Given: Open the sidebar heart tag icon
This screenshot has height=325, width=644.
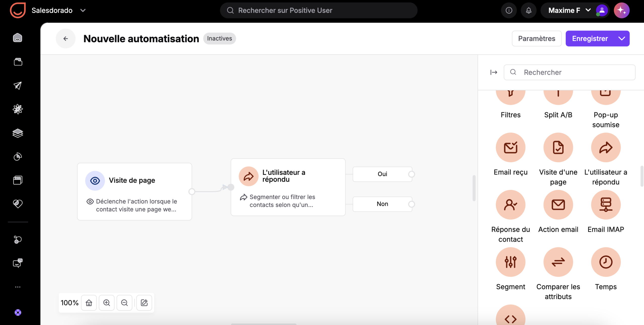Looking at the screenshot, I should [x=18, y=204].
